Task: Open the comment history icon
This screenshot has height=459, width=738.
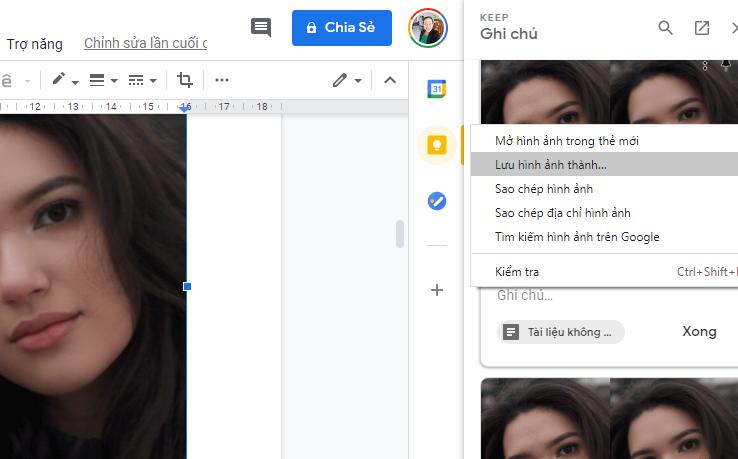Action: point(261,27)
